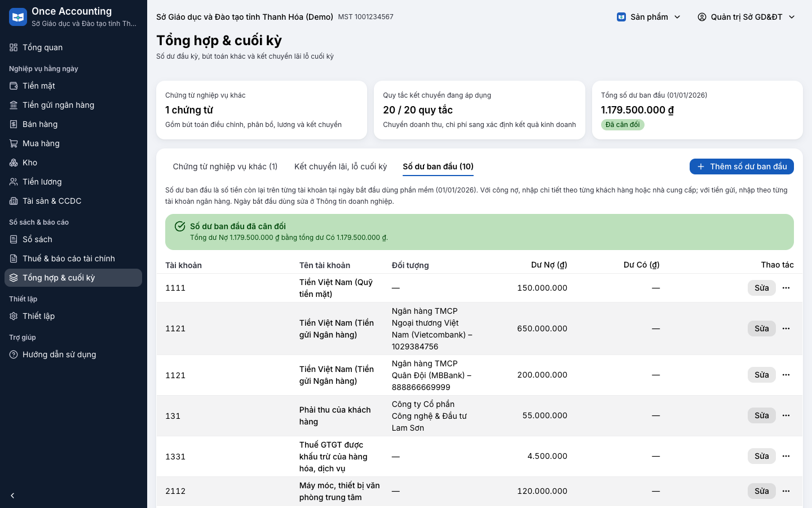This screenshot has height=508, width=812.
Task: Open more actions menu for account 131
Action: coord(786,415)
